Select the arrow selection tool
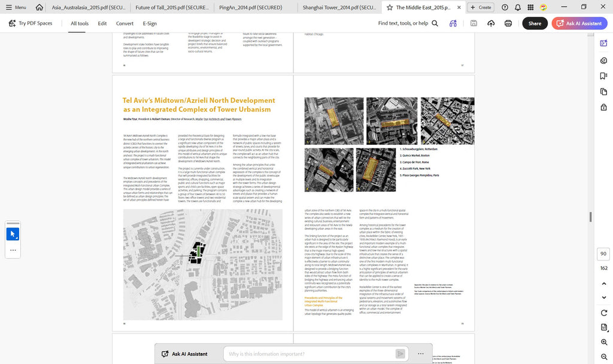613x364 pixels. pos(13,234)
